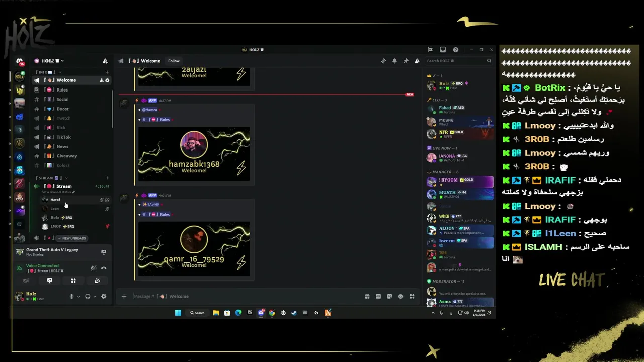Image resolution: width=644 pixels, height=362 pixels.
Task: Type in Message Welcome input field
Action: [247, 296]
